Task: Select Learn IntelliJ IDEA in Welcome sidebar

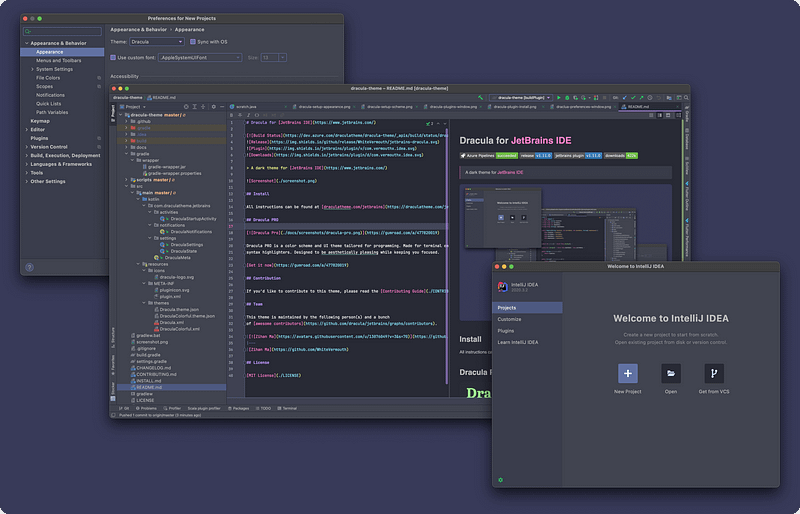Action: click(x=518, y=342)
